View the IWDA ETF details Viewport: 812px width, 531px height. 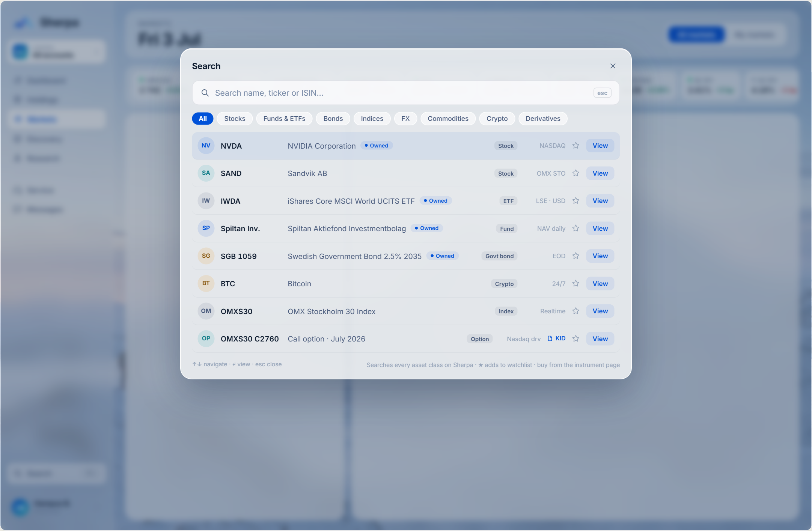pyautogui.click(x=600, y=201)
